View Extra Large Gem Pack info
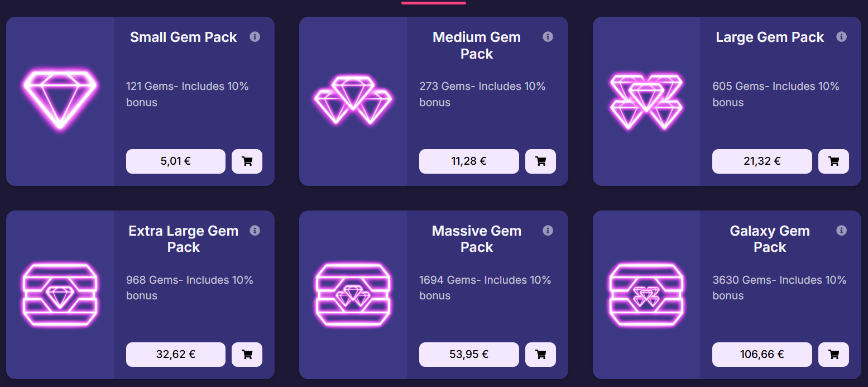This screenshot has width=868, height=387. (255, 231)
